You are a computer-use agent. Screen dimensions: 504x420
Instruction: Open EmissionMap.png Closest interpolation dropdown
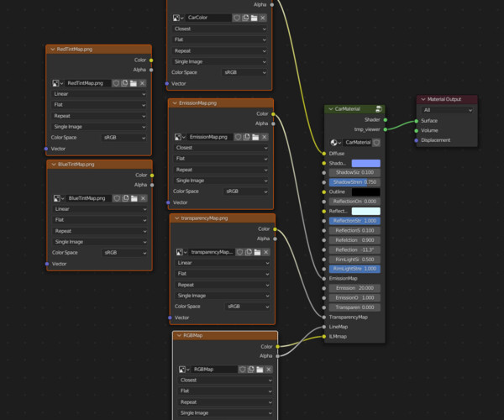(222, 148)
